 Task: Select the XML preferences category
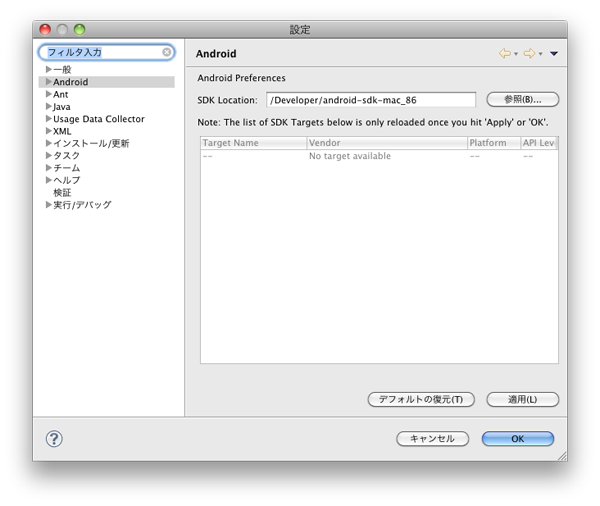click(x=62, y=131)
